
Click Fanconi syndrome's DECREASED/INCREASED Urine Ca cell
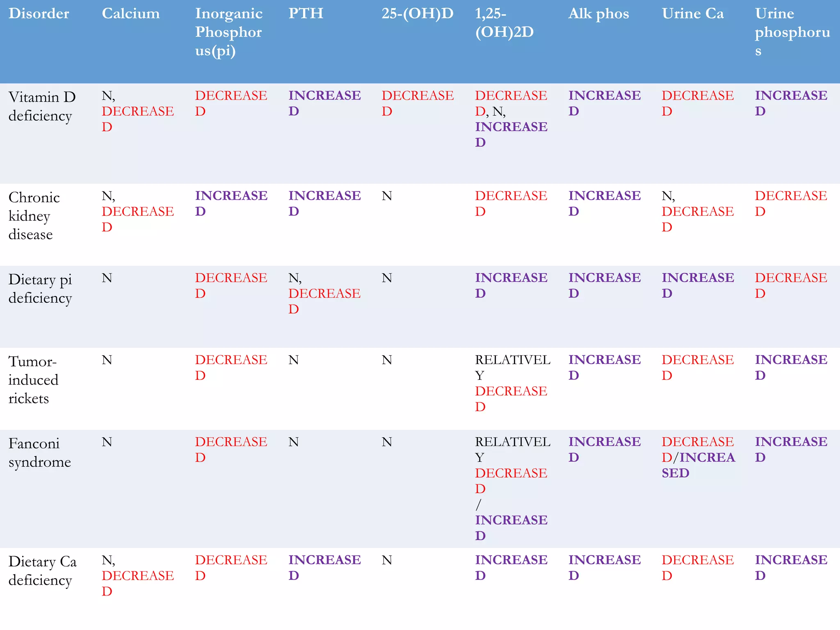coord(698,457)
